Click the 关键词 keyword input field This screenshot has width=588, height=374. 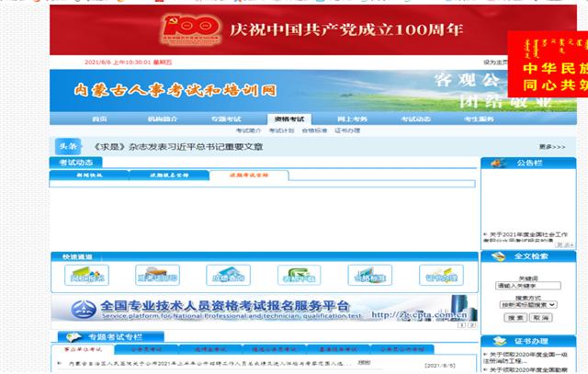tap(527, 286)
